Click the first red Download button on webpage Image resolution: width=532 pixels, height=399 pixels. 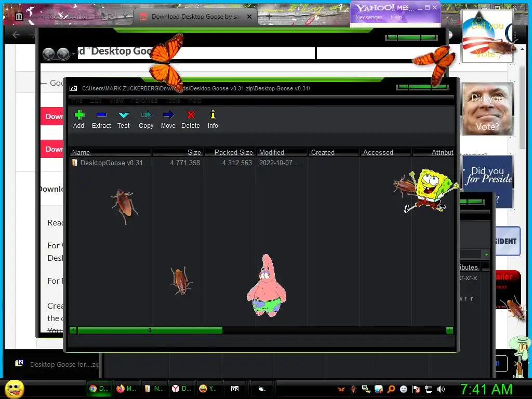click(52, 116)
